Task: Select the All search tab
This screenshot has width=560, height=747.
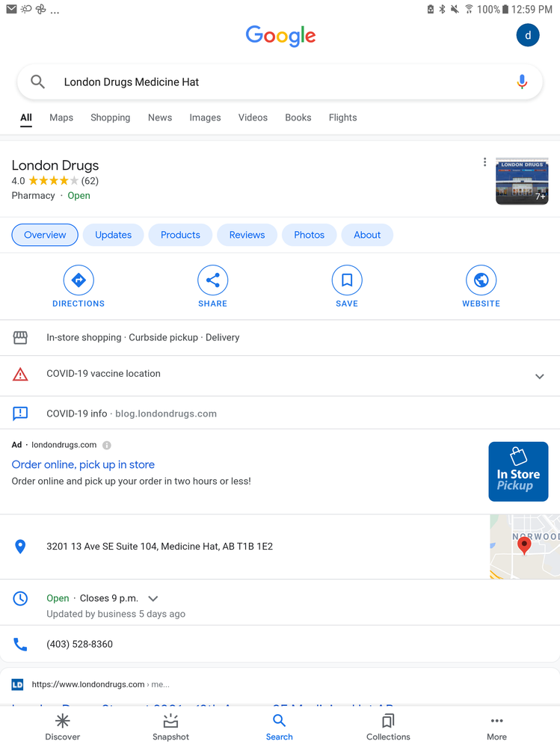Action: pyautogui.click(x=26, y=117)
